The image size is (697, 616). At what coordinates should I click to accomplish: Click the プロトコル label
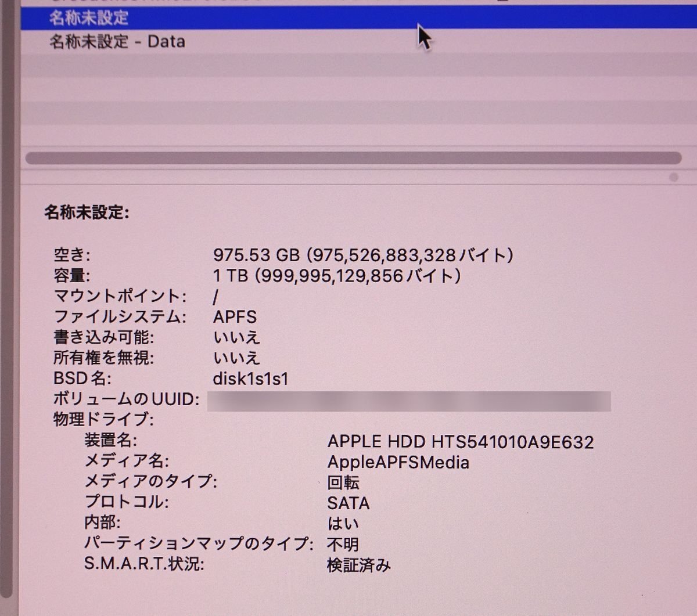click(127, 502)
